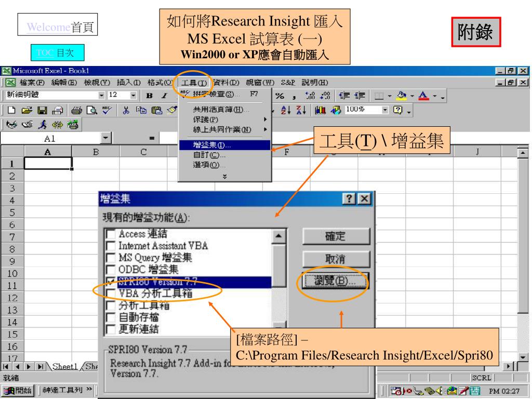Click the Sort Descending Z-A icon

tap(301, 110)
